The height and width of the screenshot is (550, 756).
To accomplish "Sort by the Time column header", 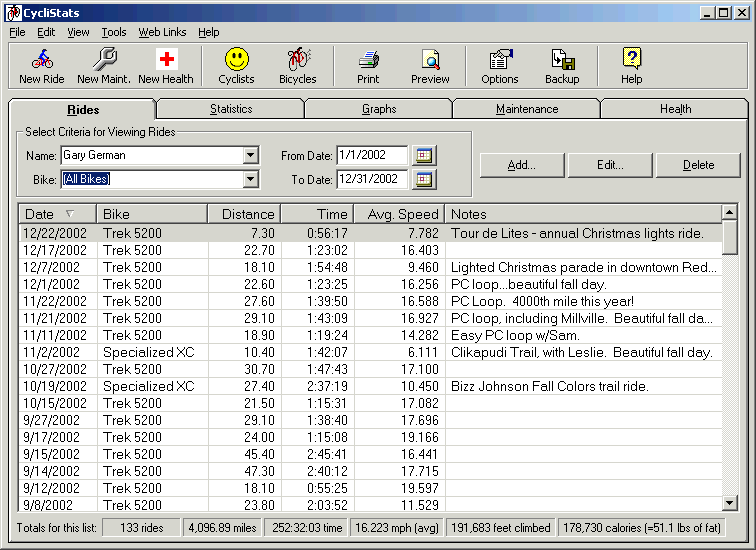I will point(318,214).
